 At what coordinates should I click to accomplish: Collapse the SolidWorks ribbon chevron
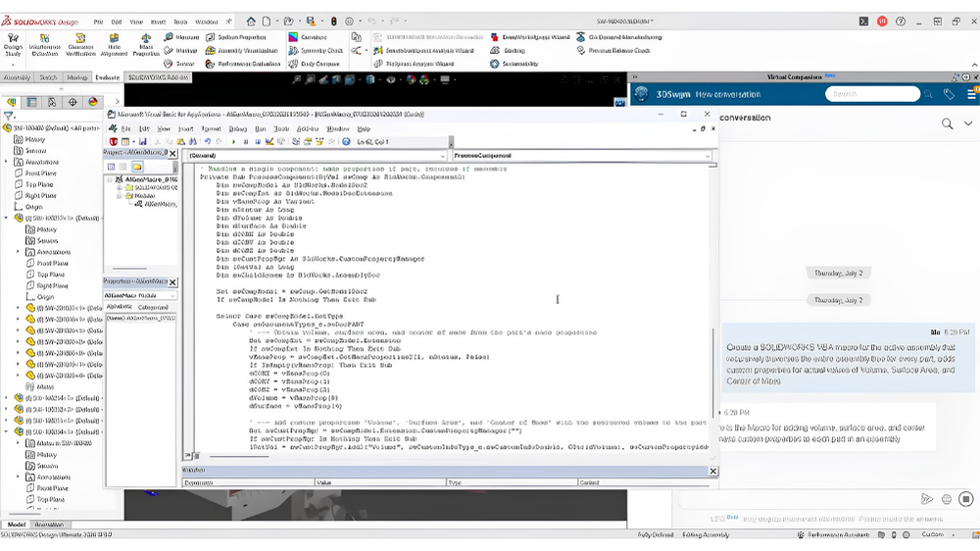974,65
